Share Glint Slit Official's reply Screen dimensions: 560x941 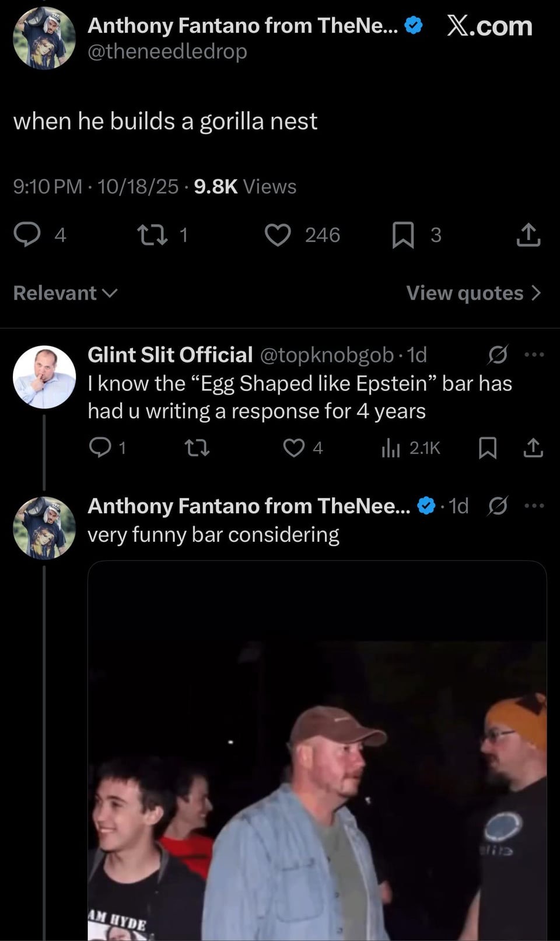coord(533,448)
